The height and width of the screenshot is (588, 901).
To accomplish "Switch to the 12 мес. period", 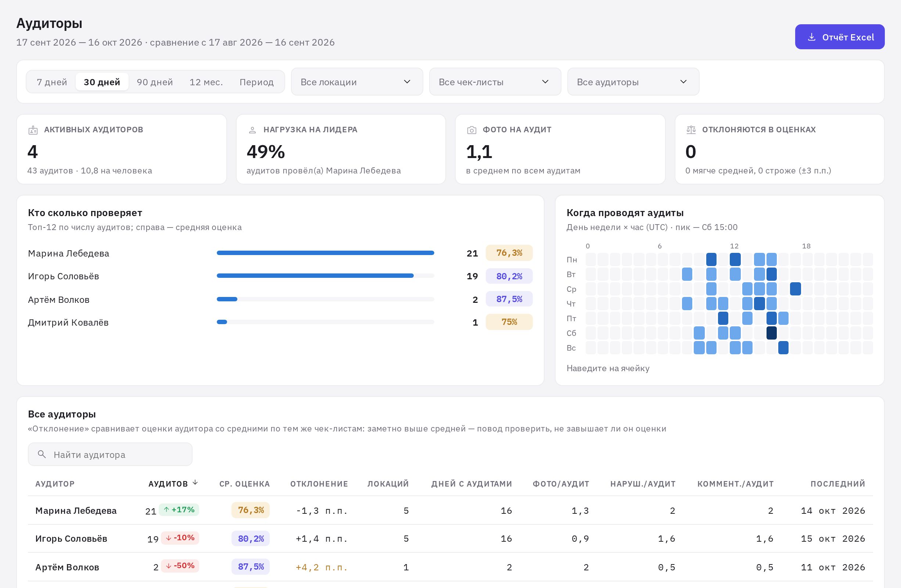I will [x=206, y=82].
